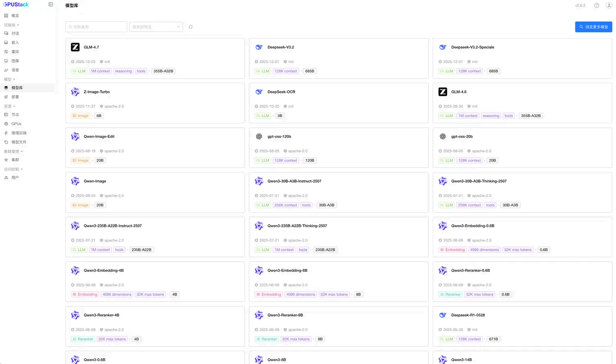Collapse the 集群管理 sidebar group
The width and height of the screenshot is (616, 364).
point(13,152)
